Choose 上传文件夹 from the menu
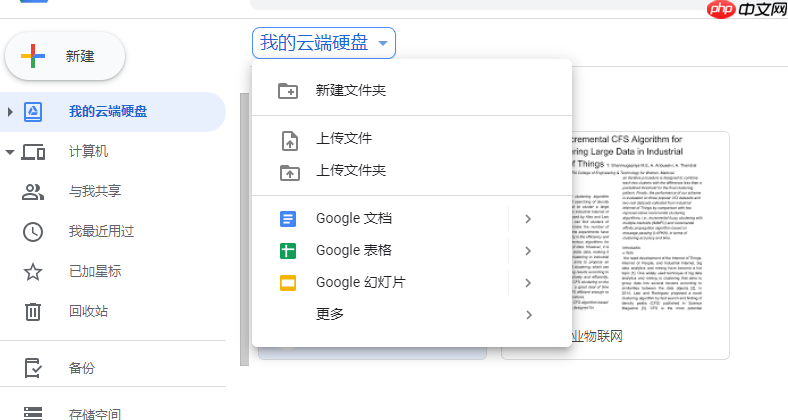Image resolution: width=788 pixels, height=420 pixels. coord(412,171)
